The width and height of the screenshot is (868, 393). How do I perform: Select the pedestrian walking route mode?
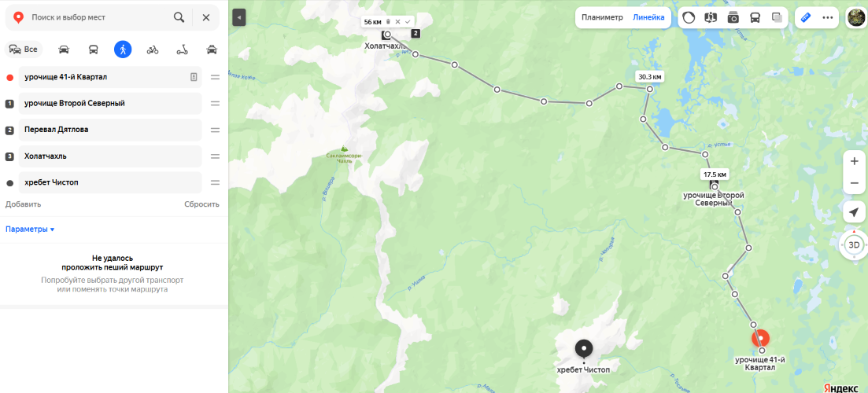[x=123, y=50]
